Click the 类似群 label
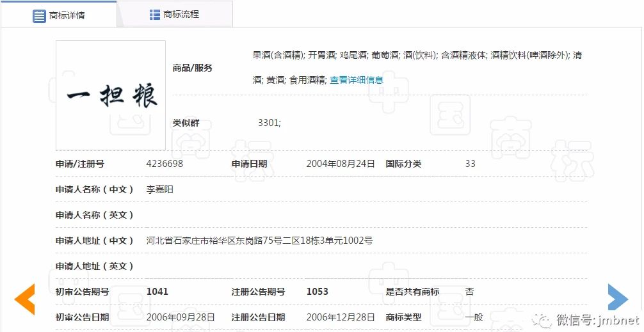Image resolution: width=644 pixels, height=332 pixels. [186, 123]
